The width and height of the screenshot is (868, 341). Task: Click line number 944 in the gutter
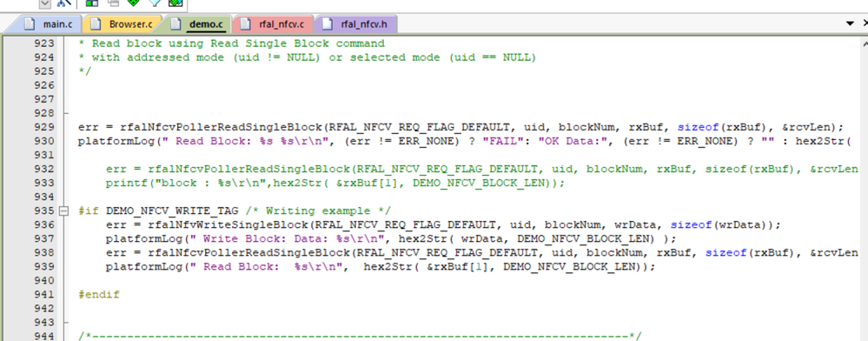pyautogui.click(x=45, y=336)
